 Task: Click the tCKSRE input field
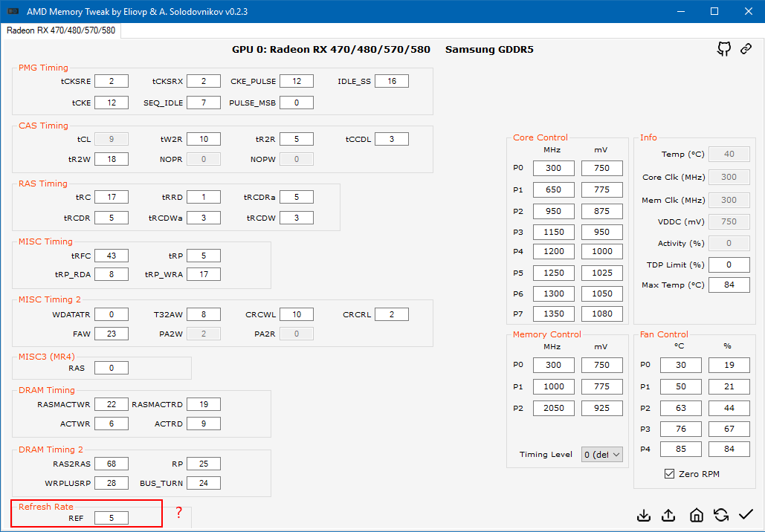click(x=112, y=82)
